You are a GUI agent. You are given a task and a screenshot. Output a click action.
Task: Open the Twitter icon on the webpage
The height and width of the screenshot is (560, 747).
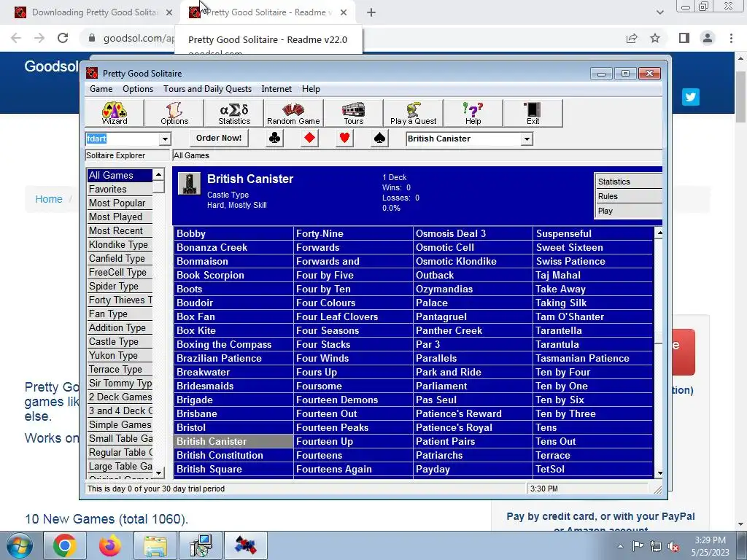tap(690, 97)
